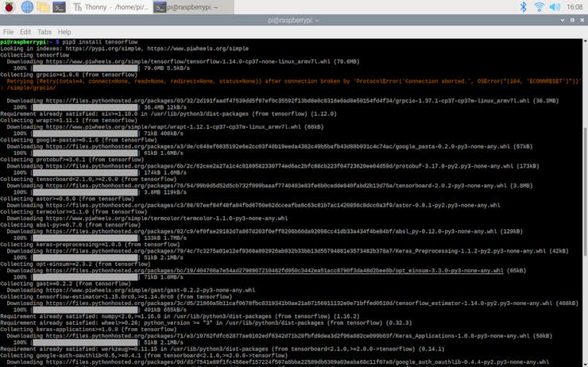Close the terminal window

tap(582, 20)
